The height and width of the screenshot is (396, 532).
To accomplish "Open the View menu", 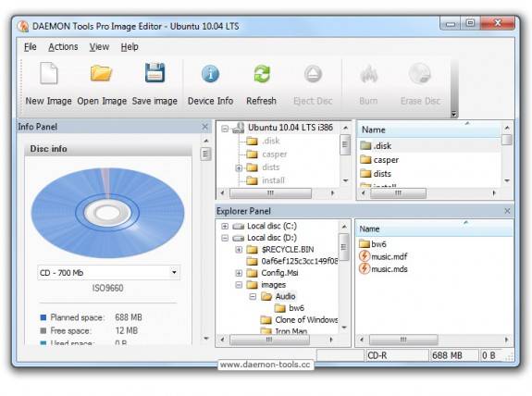I will point(99,47).
